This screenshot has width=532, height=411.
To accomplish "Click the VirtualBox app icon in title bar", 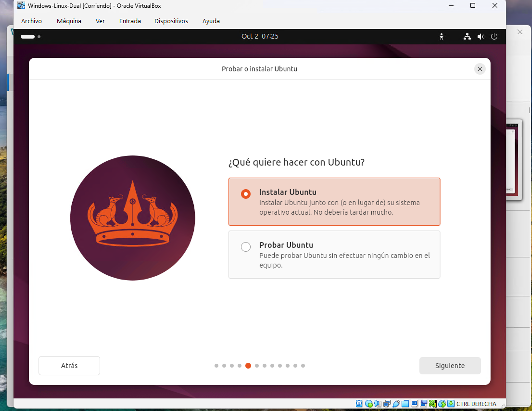I will [x=21, y=5].
